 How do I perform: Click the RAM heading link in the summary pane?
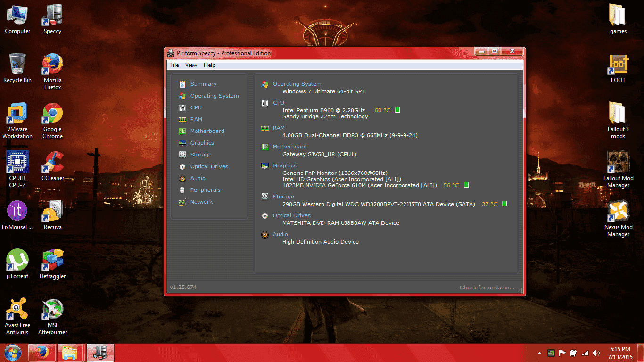click(x=279, y=128)
